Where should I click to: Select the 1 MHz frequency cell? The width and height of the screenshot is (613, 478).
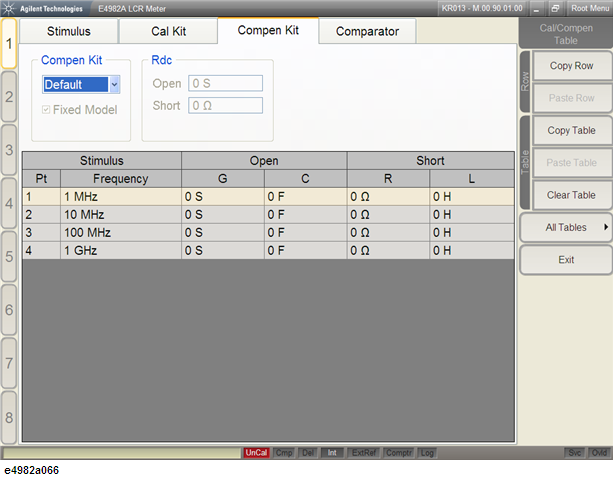[121, 197]
